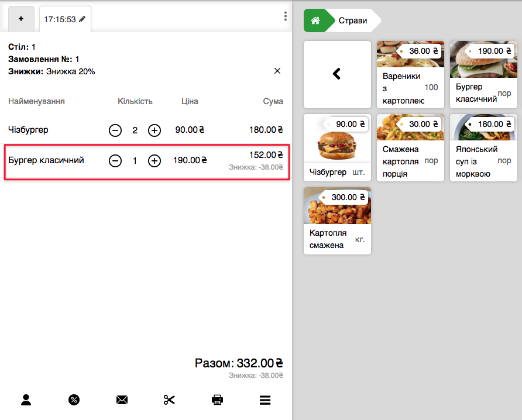Go back with the left chevron tile
Image resolution: width=522 pixels, height=420 pixels.
click(x=337, y=74)
